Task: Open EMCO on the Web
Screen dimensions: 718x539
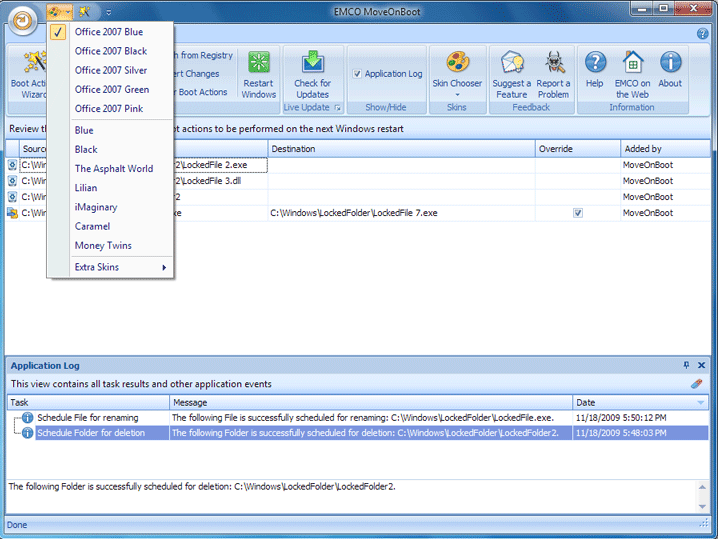Action: click(632, 76)
